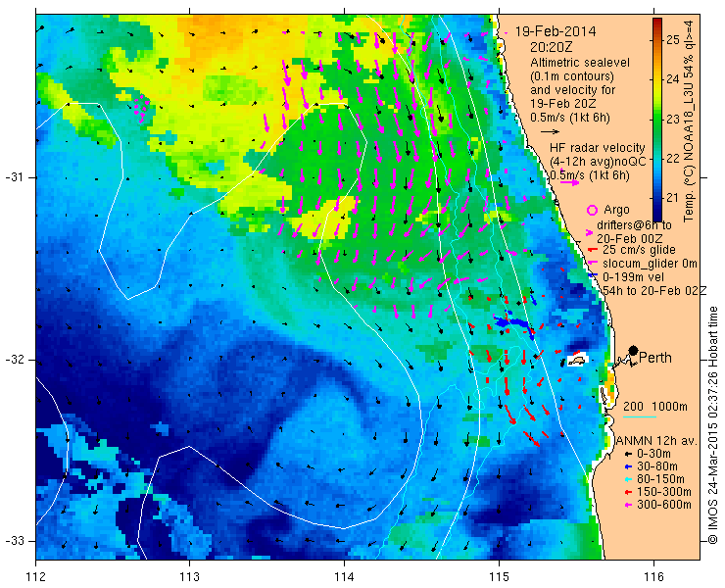Click the red top of temperature colorbar
This screenshot has height=588, width=725.
pyautogui.click(x=657, y=24)
